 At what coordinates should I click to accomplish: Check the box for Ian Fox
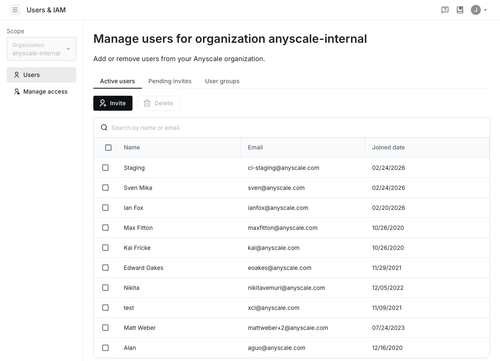click(105, 207)
